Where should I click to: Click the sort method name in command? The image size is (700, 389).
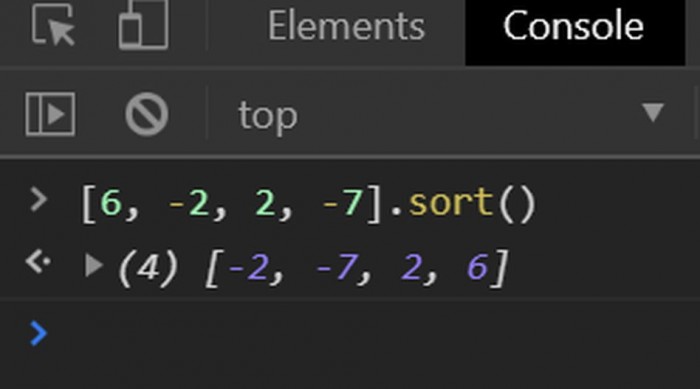pos(451,203)
